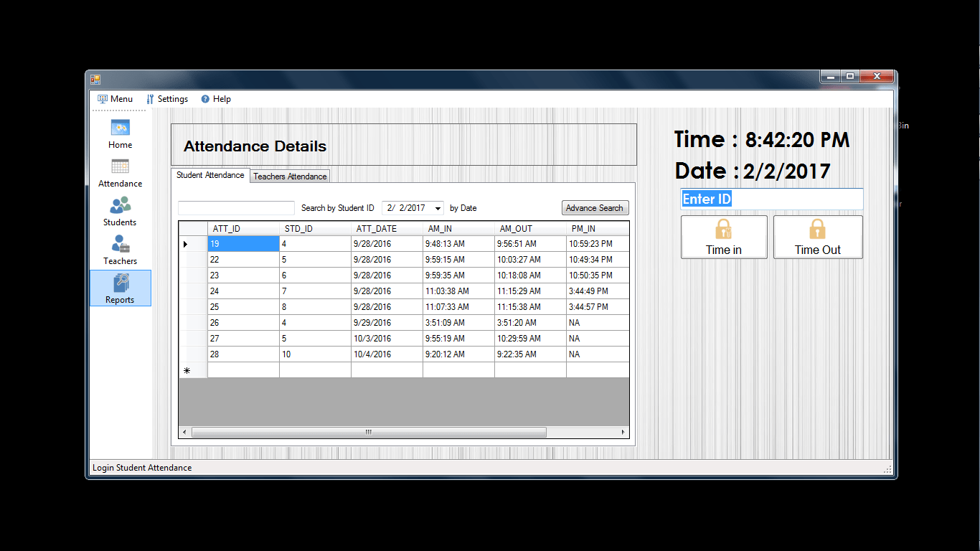Viewport: 980px width, 551px height.
Task: Click the grid horizontal scrollbar thumb
Action: (369, 433)
